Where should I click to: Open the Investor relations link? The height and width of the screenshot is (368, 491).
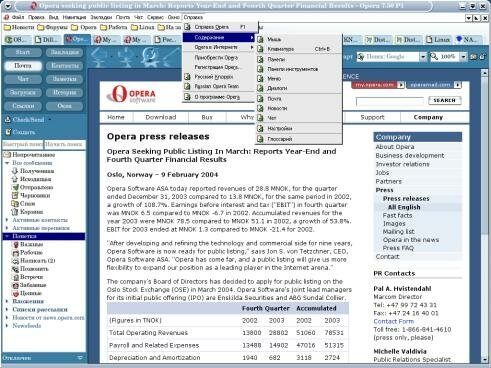pyautogui.click(x=402, y=164)
